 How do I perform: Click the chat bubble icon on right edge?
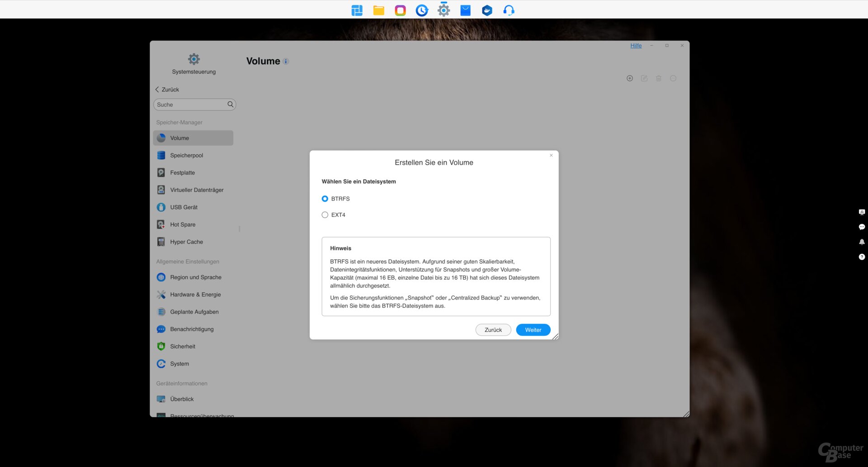point(862,227)
